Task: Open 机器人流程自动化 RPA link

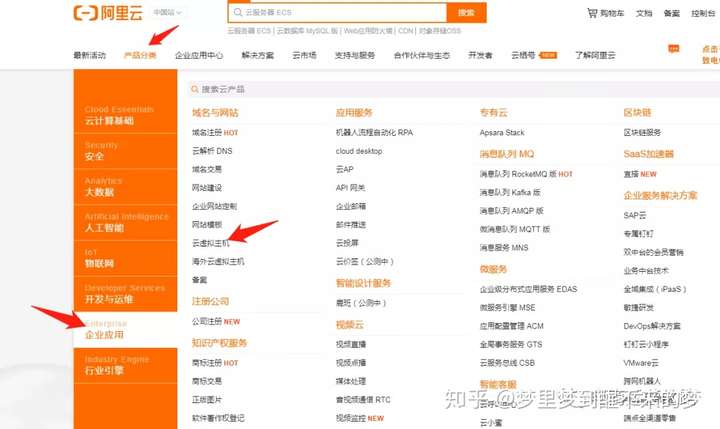Action: tap(374, 133)
